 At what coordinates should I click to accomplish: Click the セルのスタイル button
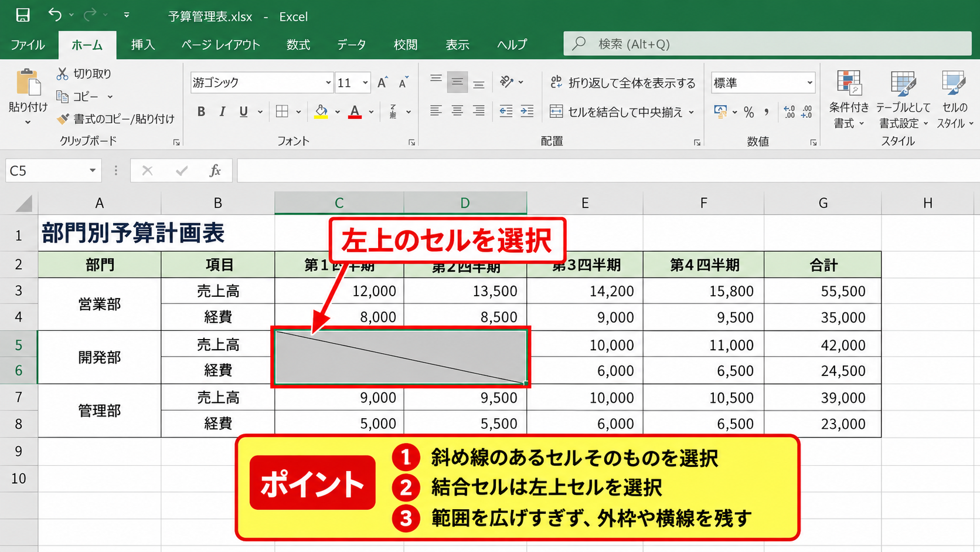point(955,99)
